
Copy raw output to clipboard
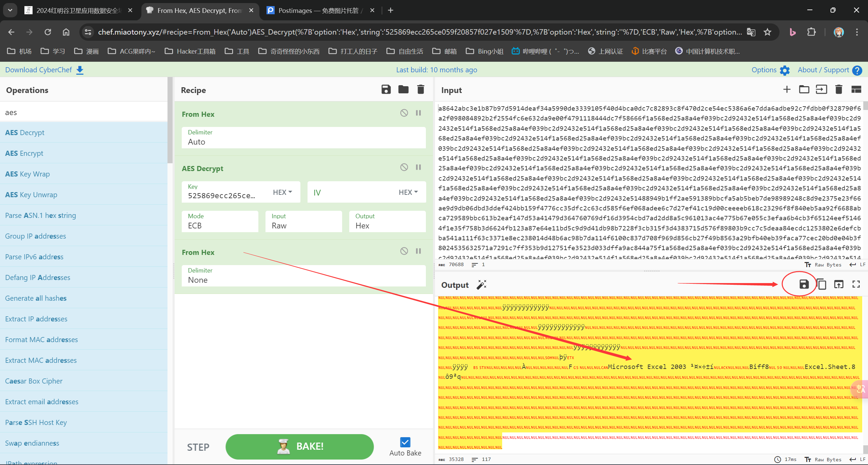pyautogui.click(x=822, y=284)
